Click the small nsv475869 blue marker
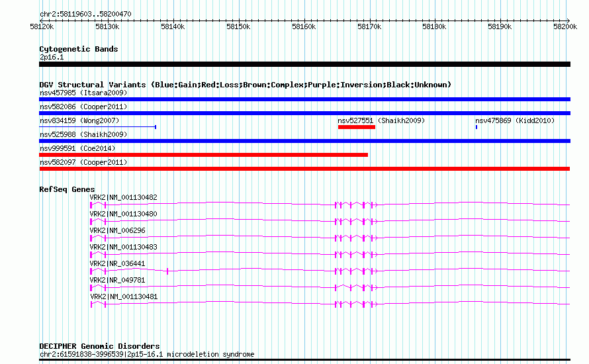This screenshot has width=589, height=364. tap(476, 127)
